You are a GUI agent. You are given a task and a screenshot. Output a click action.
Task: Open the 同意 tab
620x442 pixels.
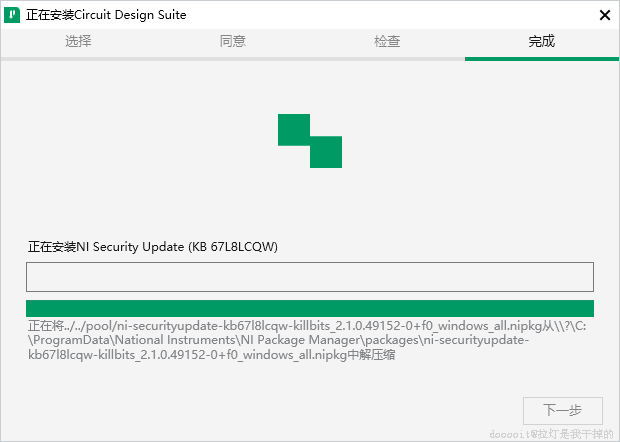pos(232,41)
